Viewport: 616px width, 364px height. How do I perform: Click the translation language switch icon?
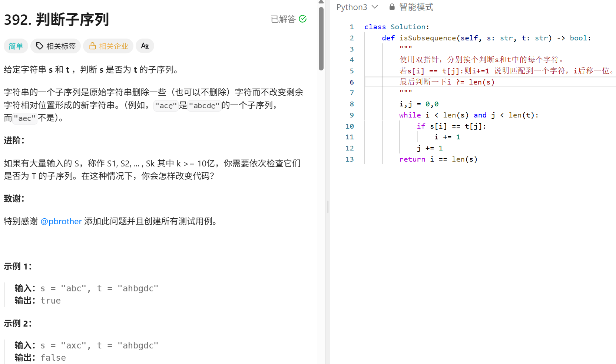(145, 46)
